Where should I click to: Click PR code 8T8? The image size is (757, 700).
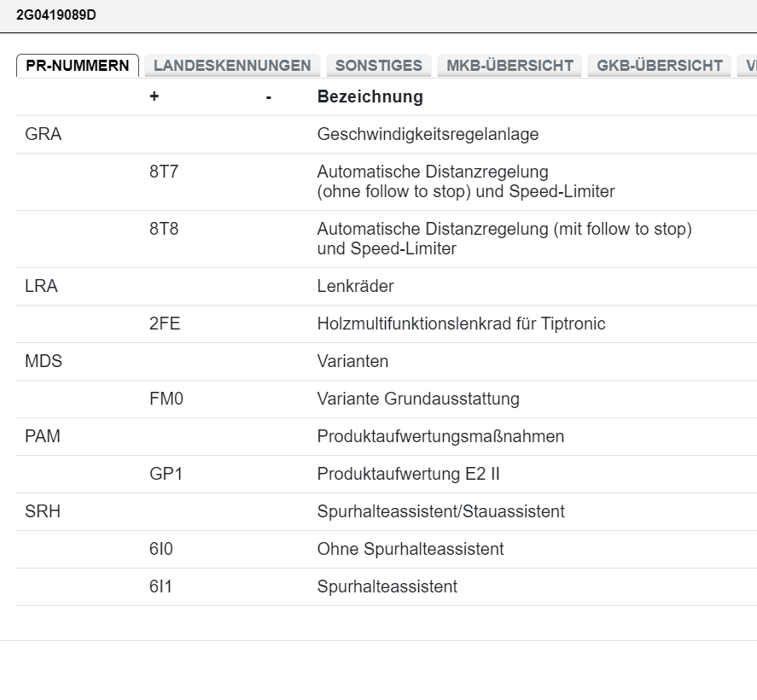point(164,229)
